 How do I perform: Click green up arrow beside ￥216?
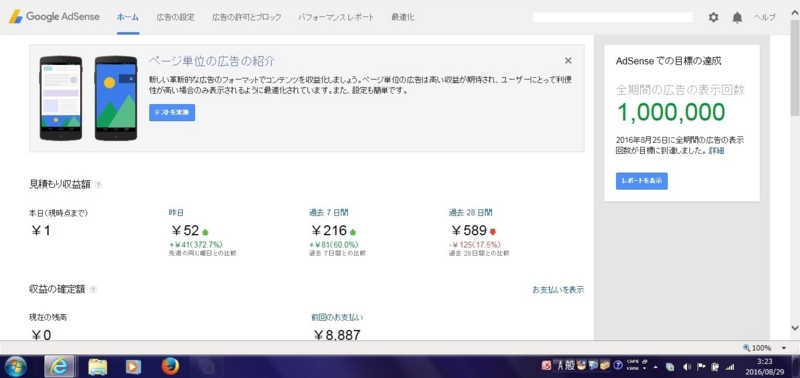pos(353,231)
